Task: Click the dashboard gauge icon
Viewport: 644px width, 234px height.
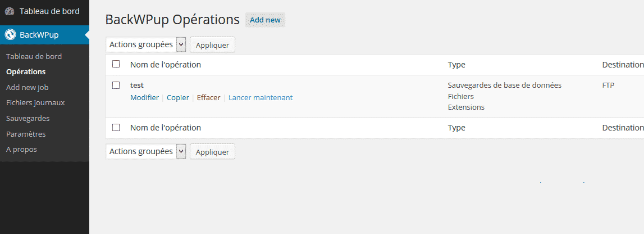Action: pos(10,11)
